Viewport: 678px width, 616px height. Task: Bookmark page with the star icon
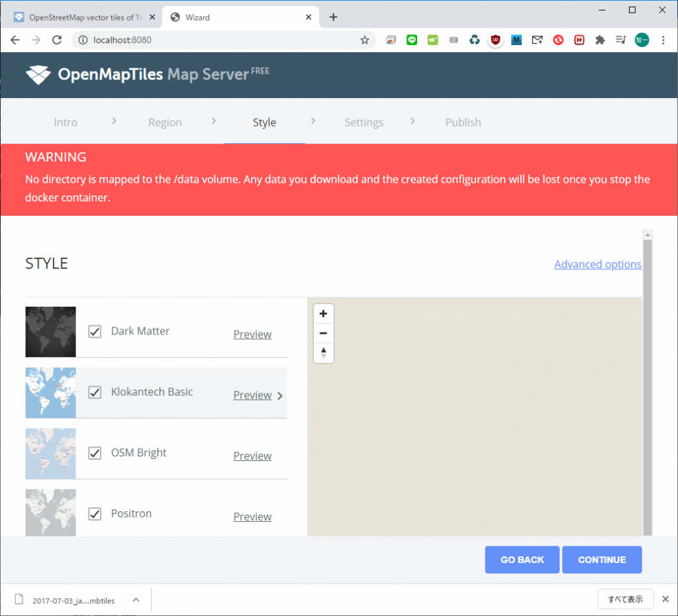pyautogui.click(x=365, y=40)
